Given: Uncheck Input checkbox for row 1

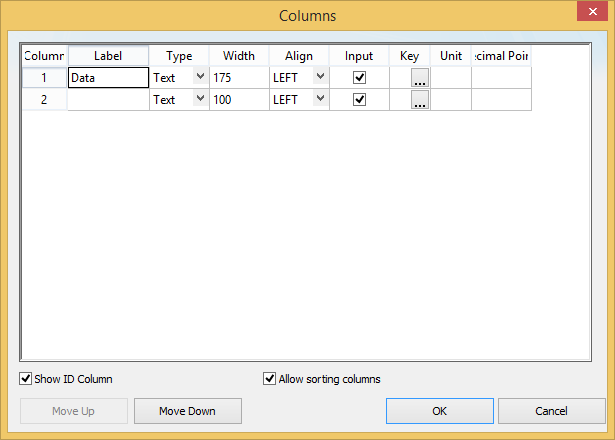Looking at the screenshot, I should coord(359,78).
